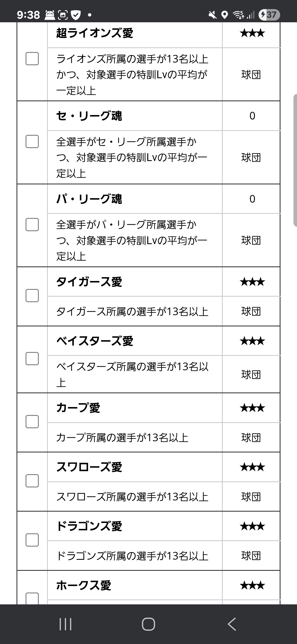Check the ドラゴンズ愛 checkbox
The height and width of the screenshot is (644, 297).
tap(32, 540)
